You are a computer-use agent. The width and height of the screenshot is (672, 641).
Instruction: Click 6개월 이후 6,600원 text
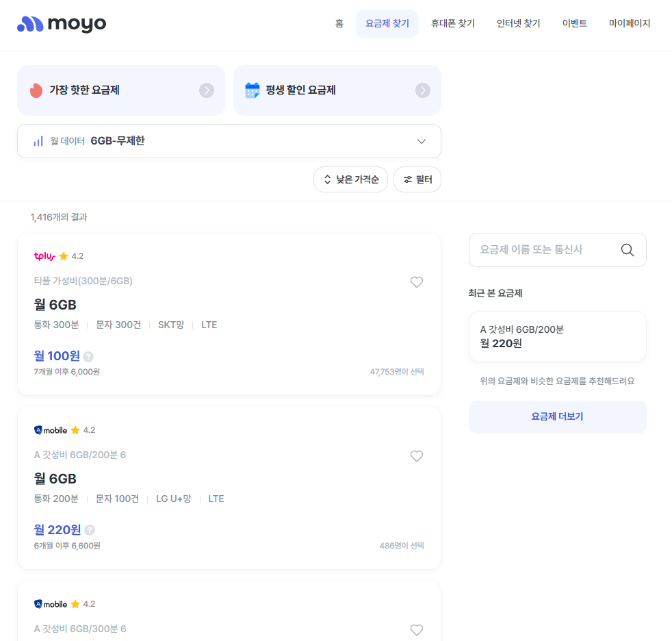tap(67, 546)
